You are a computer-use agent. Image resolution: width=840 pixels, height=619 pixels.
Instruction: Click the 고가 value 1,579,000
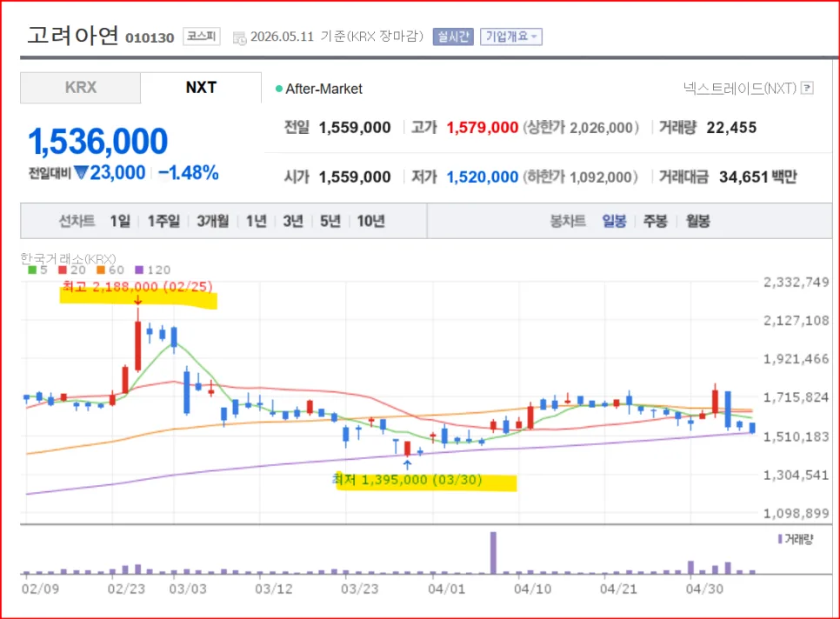click(482, 128)
